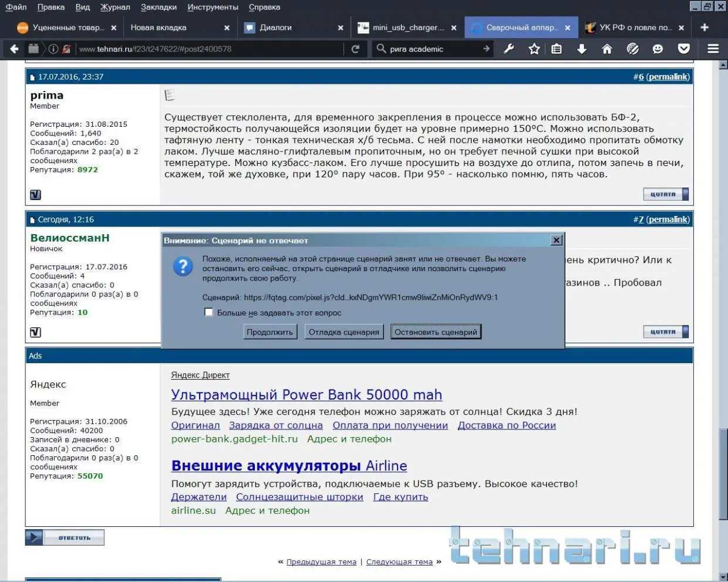Go to home page icon
The width and height of the screenshot is (728, 582).
pyautogui.click(x=606, y=49)
